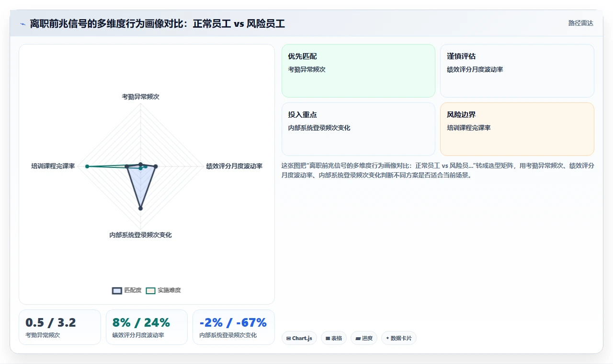613x364 pixels.
Task: Click the Chart.js tag icon
Action: click(289, 338)
